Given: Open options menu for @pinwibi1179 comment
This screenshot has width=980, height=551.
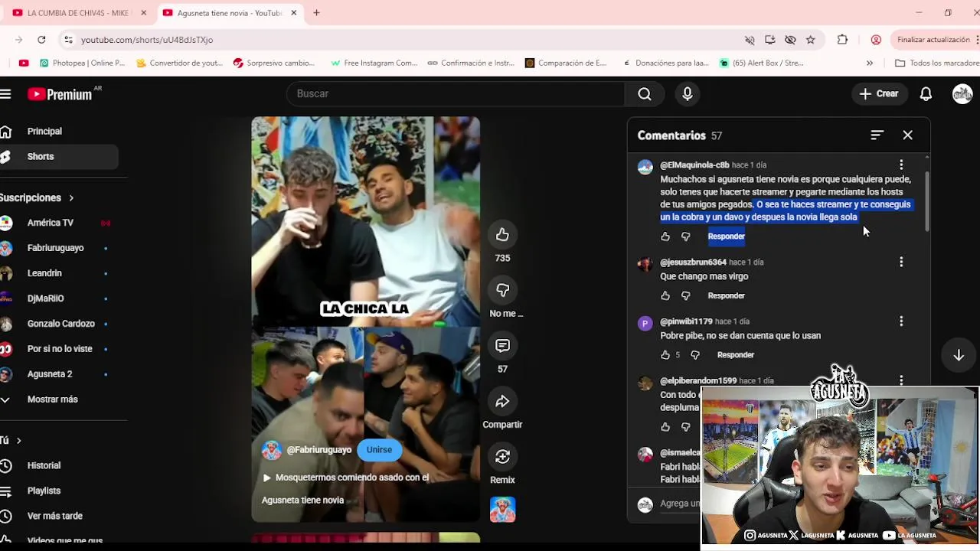Looking at the screenshot, I should click(x=901, y=321).
